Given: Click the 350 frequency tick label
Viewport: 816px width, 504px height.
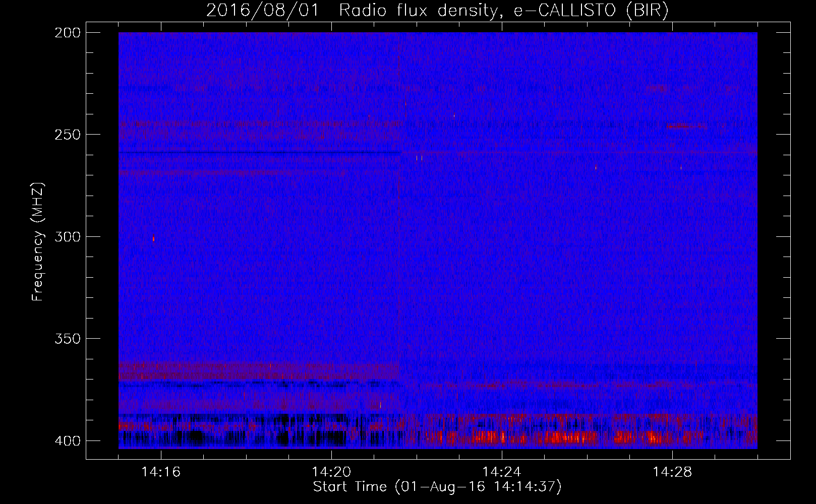Looking at the screenshot, I should [x=67, y=339].
